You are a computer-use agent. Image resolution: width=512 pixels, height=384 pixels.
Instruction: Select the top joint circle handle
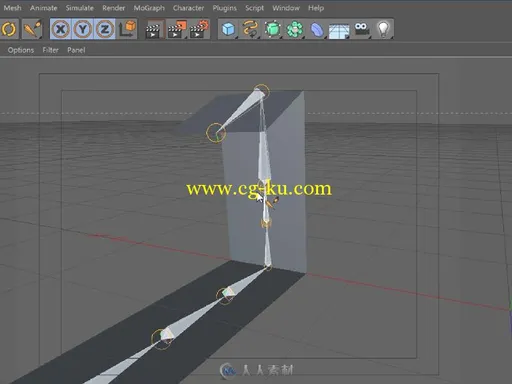(261, 93)
